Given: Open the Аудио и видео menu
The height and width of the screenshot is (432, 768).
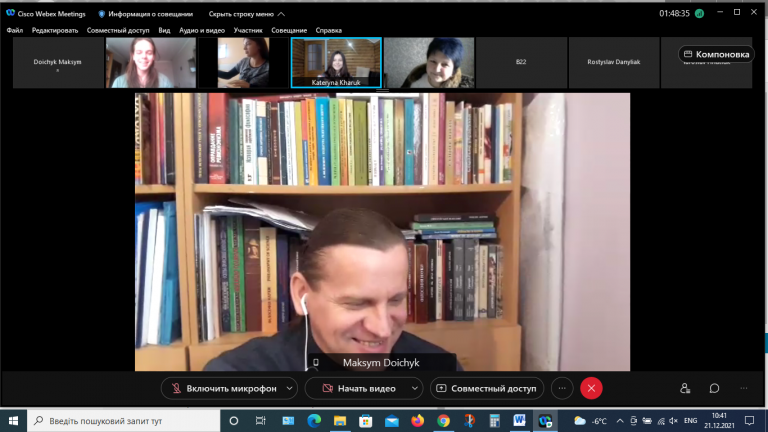Looking at the screenshot, I should point(202,30).
